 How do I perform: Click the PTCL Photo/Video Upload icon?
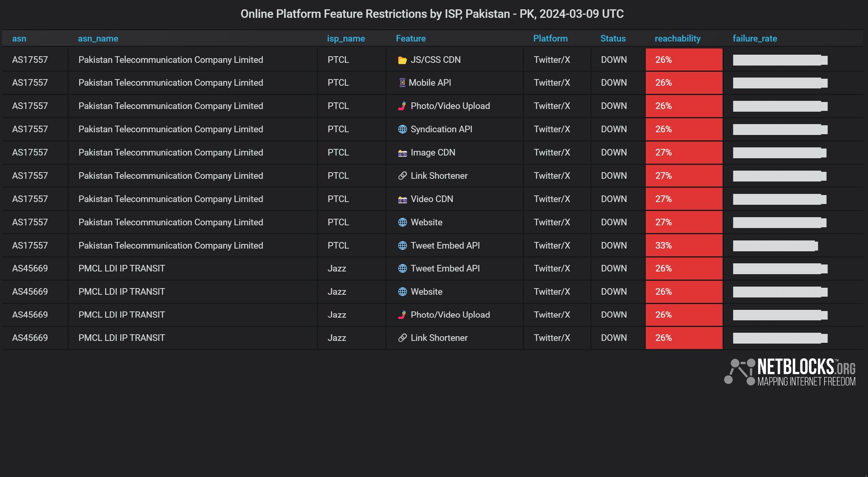coord(402,106)
